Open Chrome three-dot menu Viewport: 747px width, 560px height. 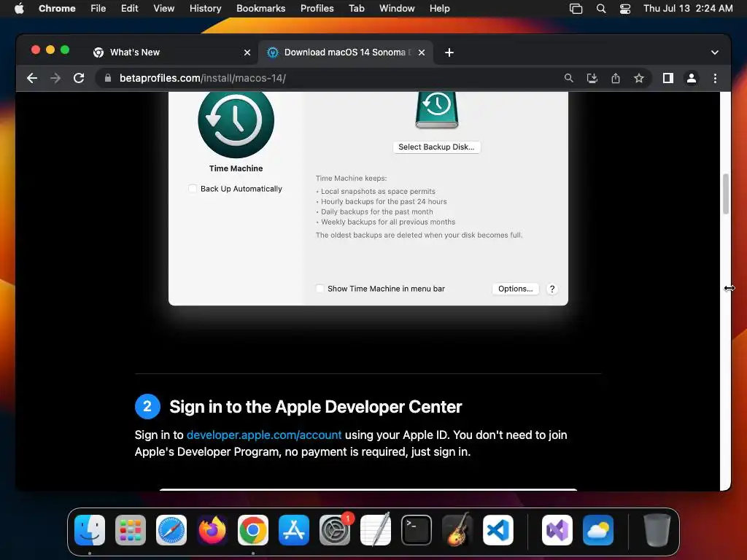tap(715, 78)
